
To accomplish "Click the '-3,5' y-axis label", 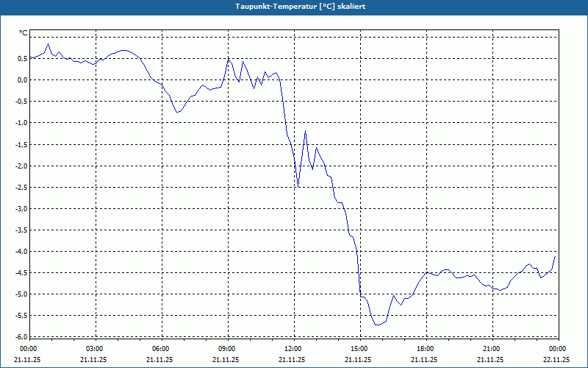I will coord(22,230).
